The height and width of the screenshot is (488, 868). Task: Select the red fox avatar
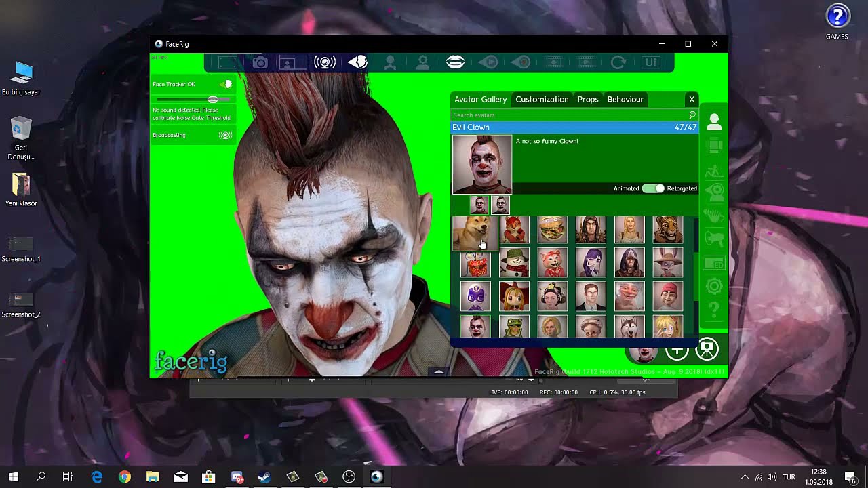tap(514, 230)
